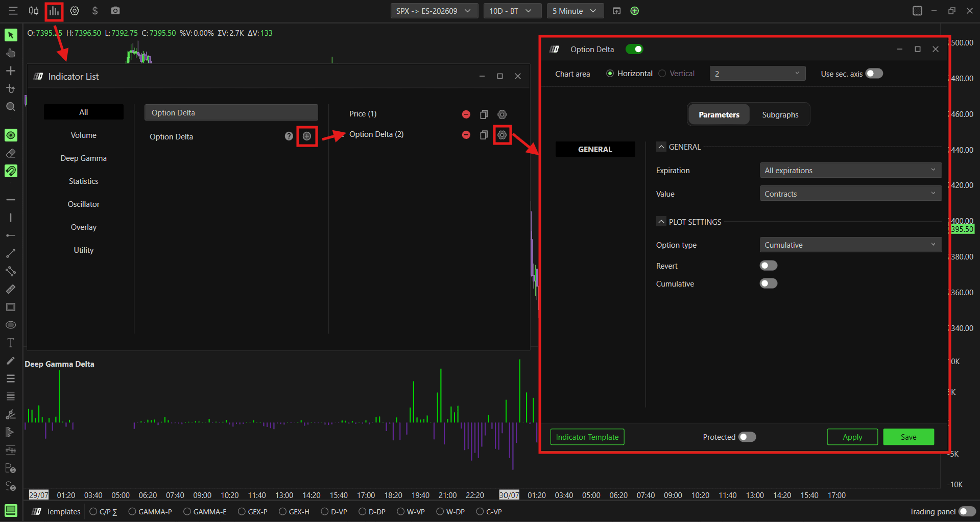The image size is (980, 522).
Task: Open the chart area number dropdown
Action: (x=757, y=74)
